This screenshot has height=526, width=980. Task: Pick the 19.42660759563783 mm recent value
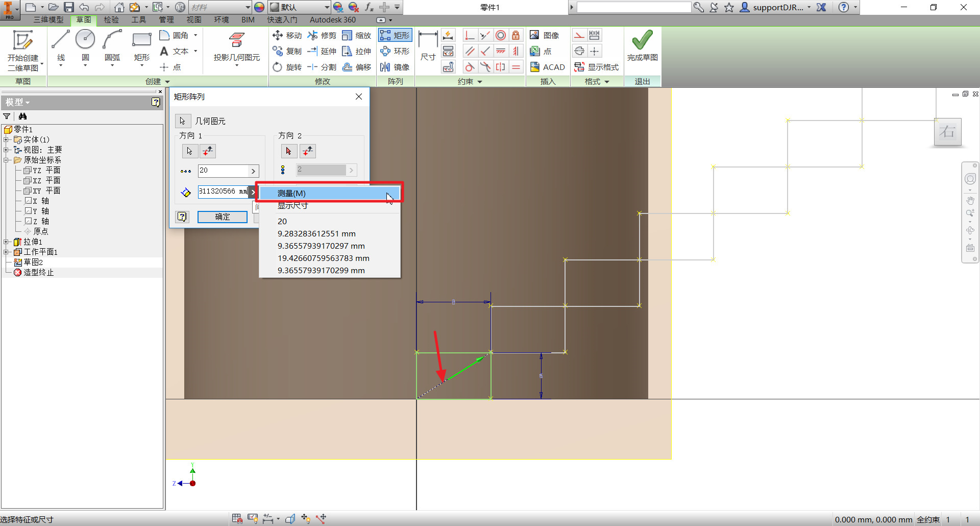tap(324, 258)
